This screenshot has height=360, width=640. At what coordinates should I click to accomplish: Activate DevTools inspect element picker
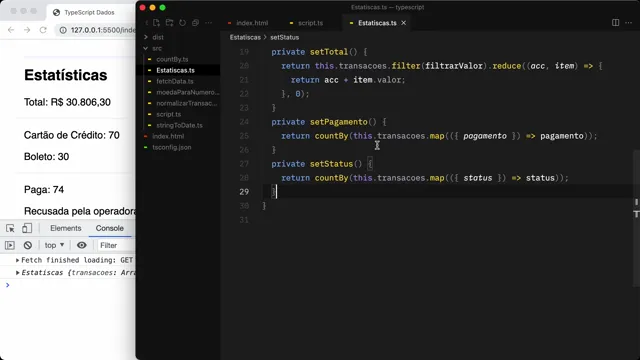[10, 228]
